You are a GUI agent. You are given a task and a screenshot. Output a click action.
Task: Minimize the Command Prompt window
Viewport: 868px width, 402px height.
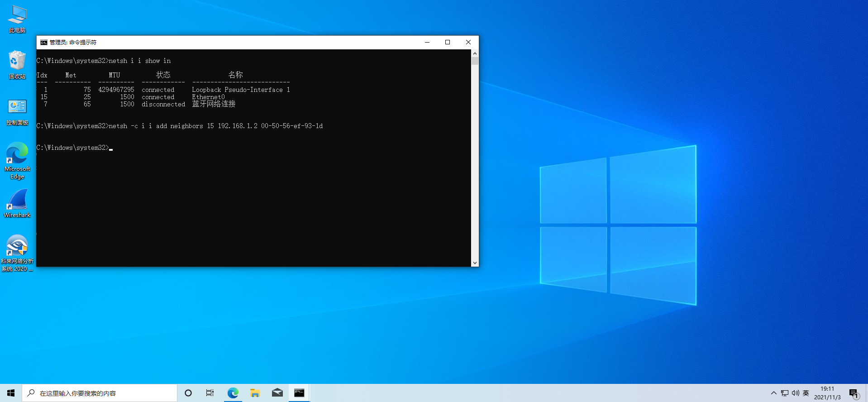click(x=427, y=42)
